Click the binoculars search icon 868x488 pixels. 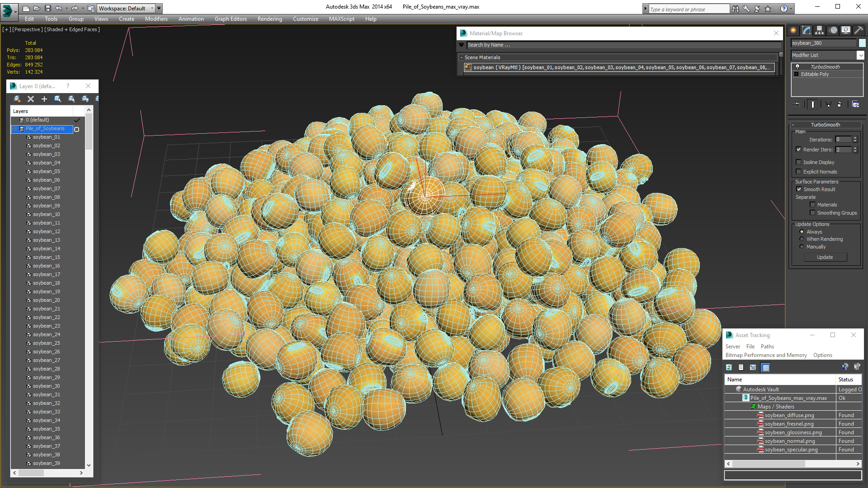point(736,9)
